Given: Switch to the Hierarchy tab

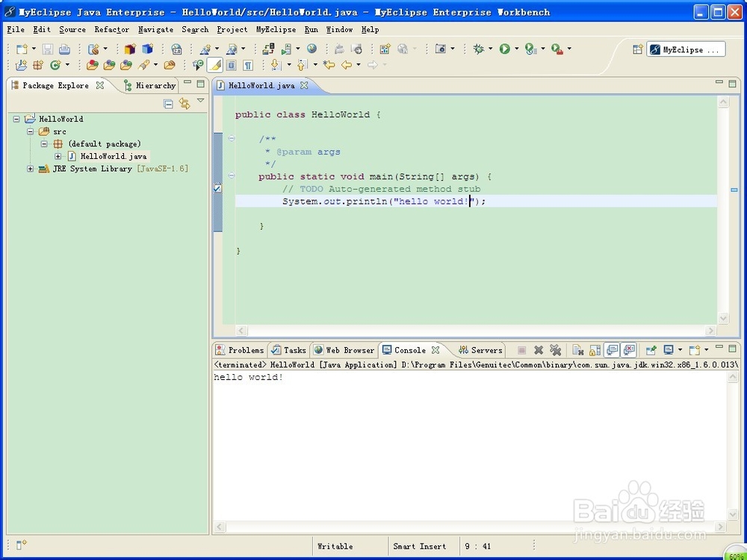Looking at the screenshot, I should [150, 86].
